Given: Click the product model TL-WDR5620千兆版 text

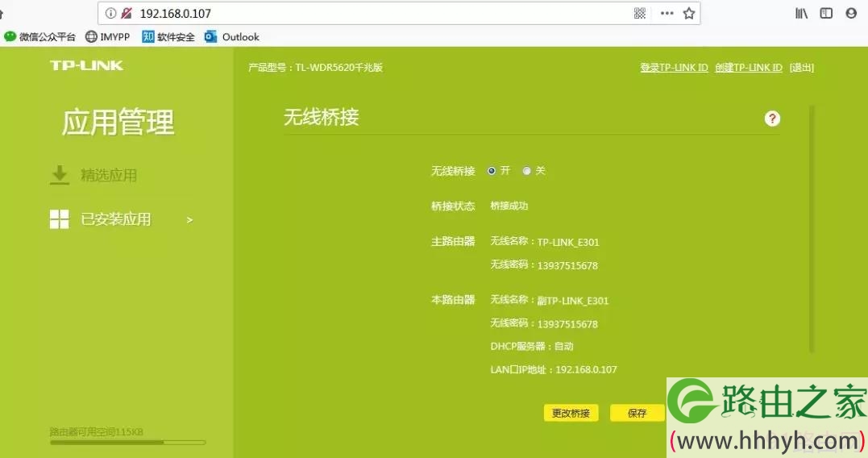Looking at the screenshot, I should [338, 68].
